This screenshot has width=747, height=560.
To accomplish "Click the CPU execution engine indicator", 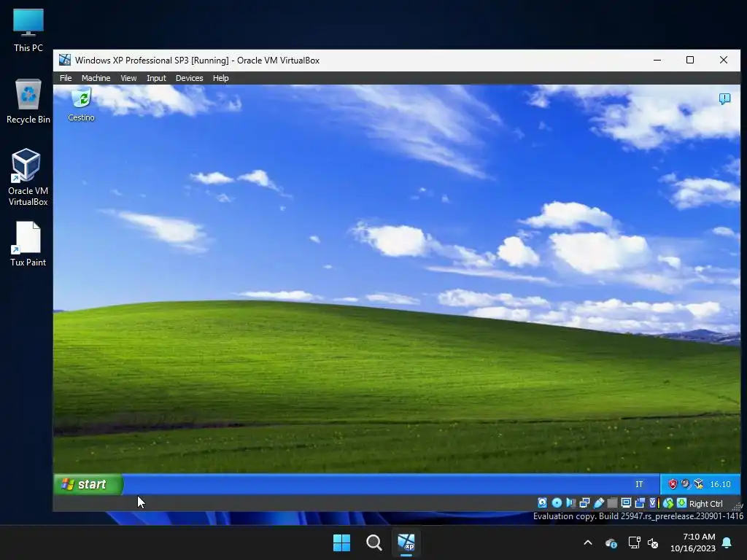I will coord(654,503).
